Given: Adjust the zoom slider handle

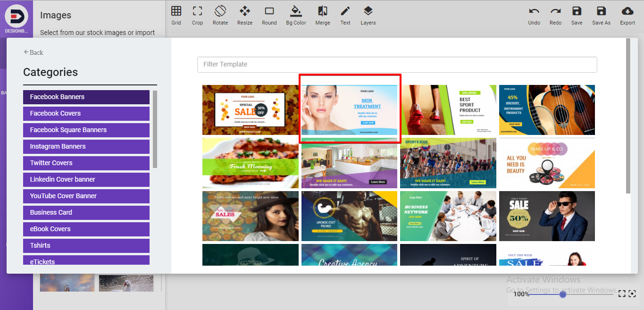Looking at the screenshot, I should pyautogui.click(x=562, y=294).
